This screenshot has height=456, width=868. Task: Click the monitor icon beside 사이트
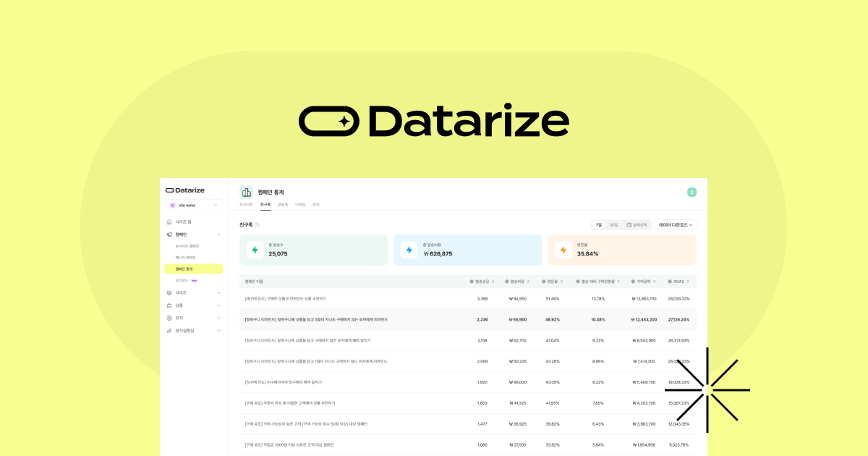click(169, 292)
